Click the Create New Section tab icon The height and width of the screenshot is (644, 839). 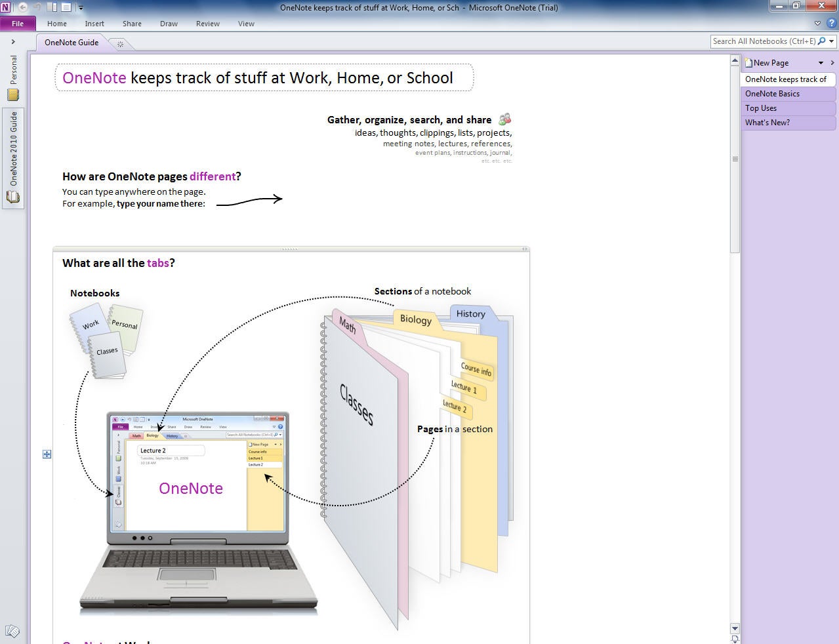(120, 44)
